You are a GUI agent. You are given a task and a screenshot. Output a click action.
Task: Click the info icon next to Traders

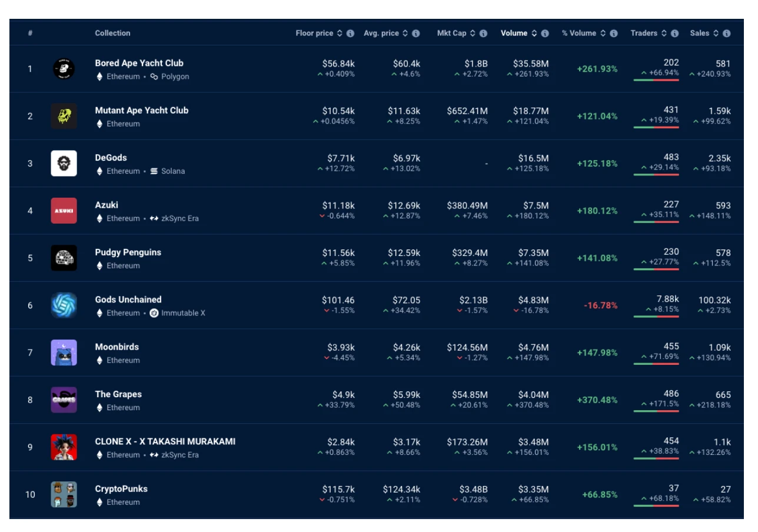[674, 34]
